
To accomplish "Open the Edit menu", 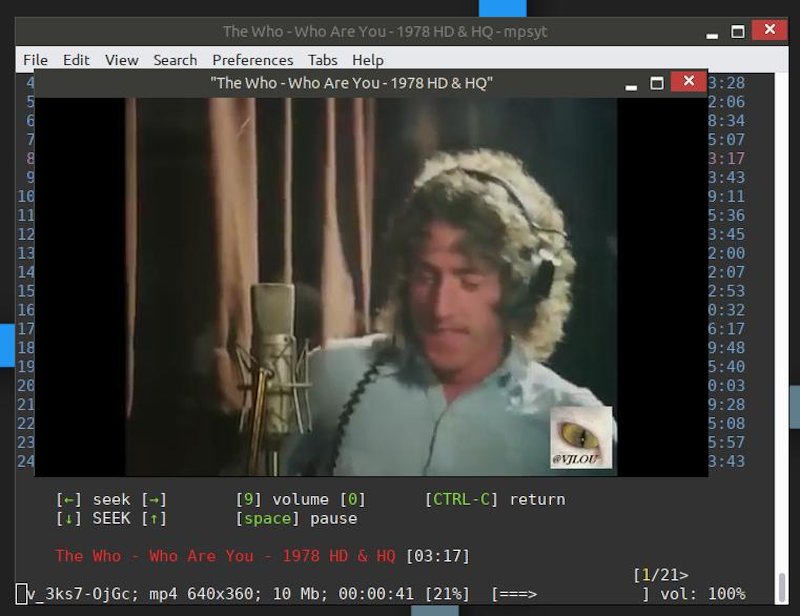I will click(76, 60).
